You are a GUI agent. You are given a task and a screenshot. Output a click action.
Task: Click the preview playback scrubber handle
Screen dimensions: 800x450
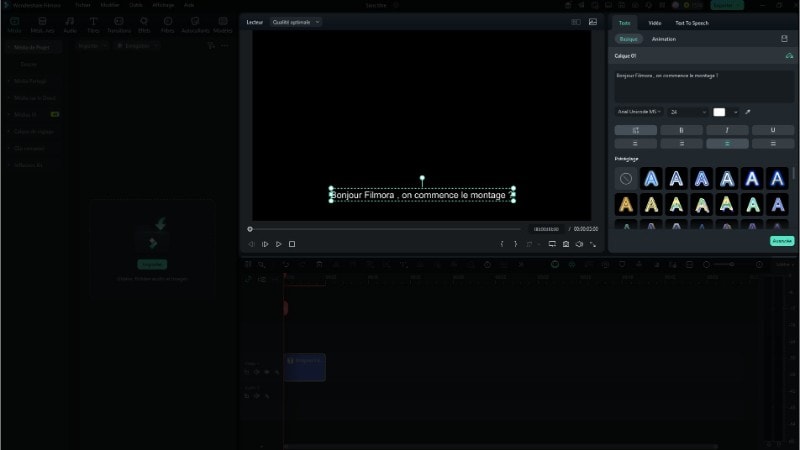tap(250, 229)
